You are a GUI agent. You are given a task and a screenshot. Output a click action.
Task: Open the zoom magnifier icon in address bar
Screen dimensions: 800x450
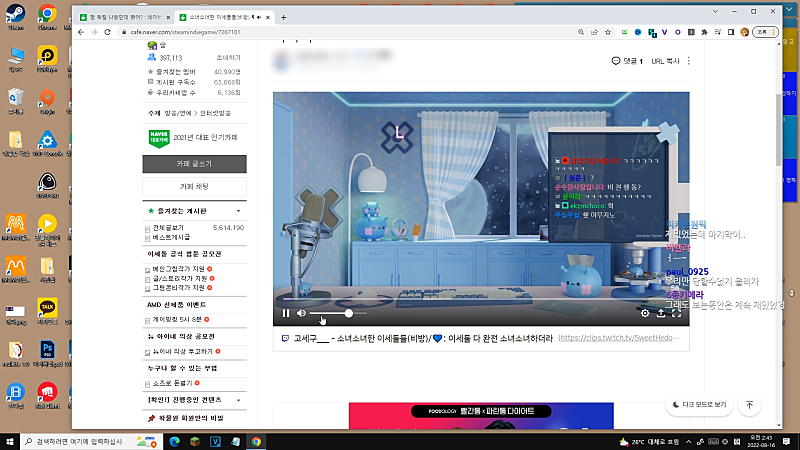tap(581, 32)
